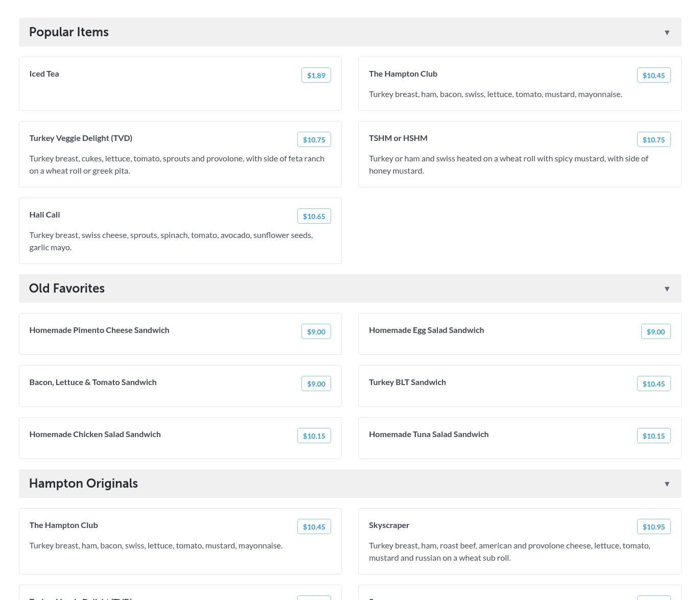Click the $1.89 Iced Tea price button

pos(316,76)
